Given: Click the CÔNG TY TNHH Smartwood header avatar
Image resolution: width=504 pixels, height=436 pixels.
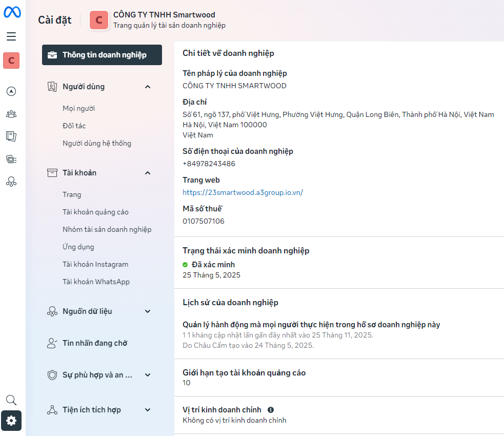Looking at the screenshot, I should [99, 20].
